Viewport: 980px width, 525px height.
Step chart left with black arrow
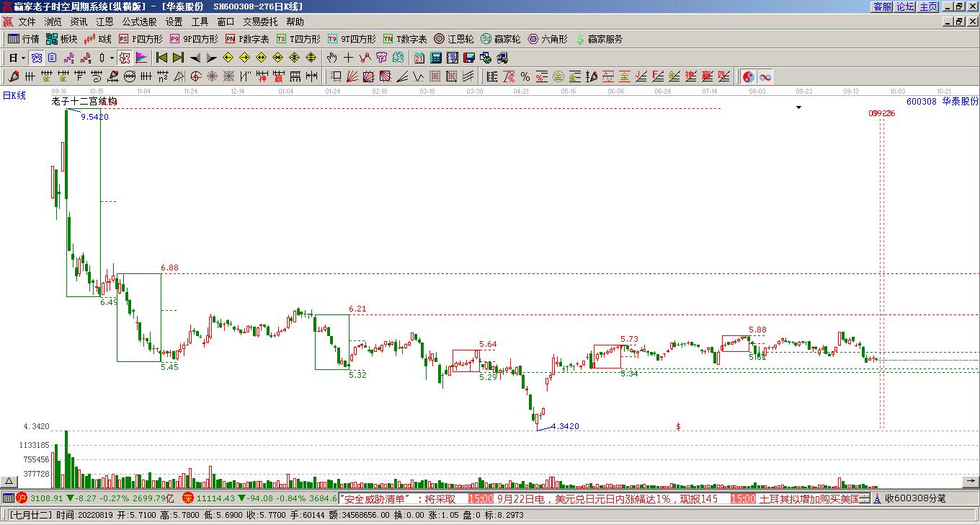(x=195, y=58)
